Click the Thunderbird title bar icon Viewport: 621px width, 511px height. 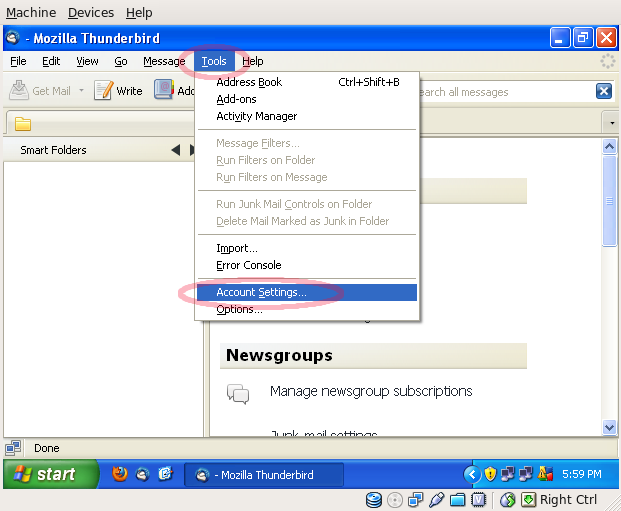13,38
